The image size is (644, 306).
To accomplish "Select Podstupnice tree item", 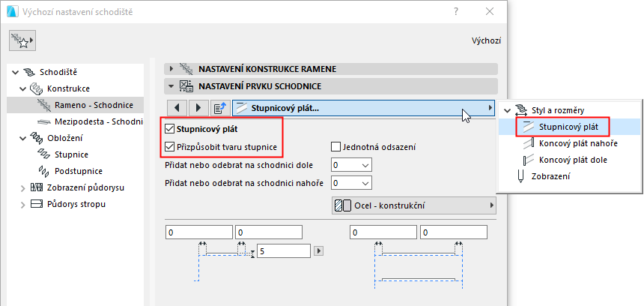I will point(79,171).
